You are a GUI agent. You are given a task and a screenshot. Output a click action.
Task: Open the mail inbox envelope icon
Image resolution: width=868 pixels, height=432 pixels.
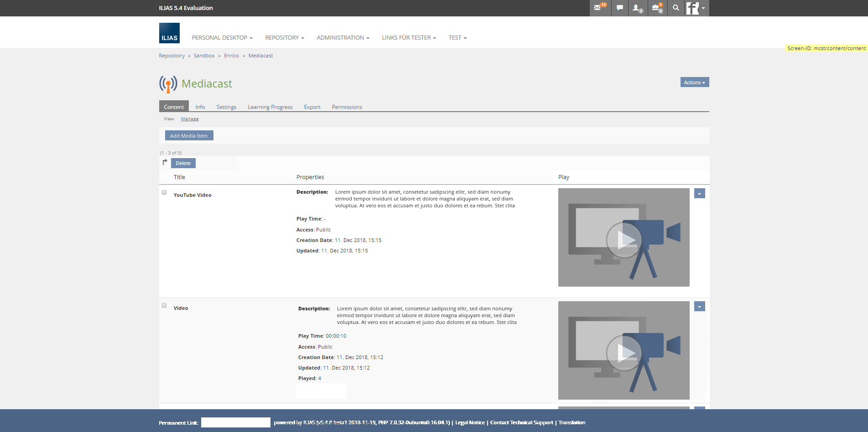(x=599, y=8)
